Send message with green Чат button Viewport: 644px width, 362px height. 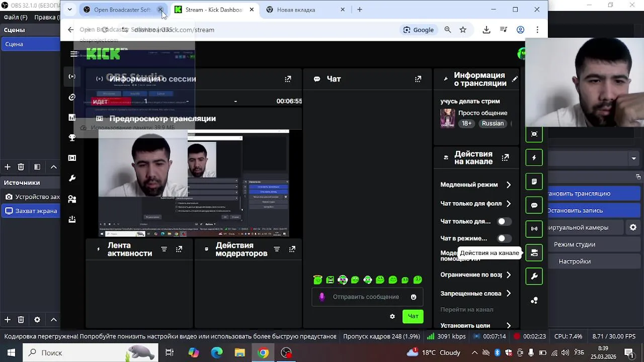[x=413, y=316]
